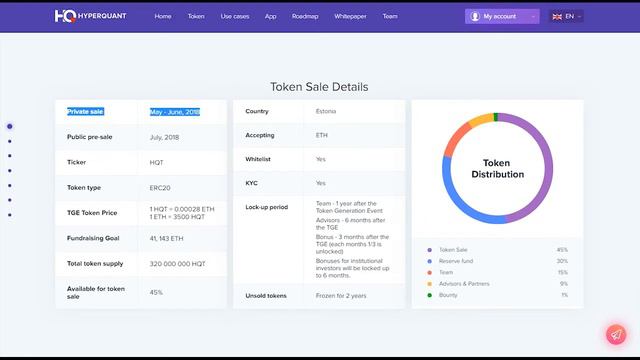Click the Unsold tokens label
The width and height of the screenshot is (640, 360).
tap(266, 296)
